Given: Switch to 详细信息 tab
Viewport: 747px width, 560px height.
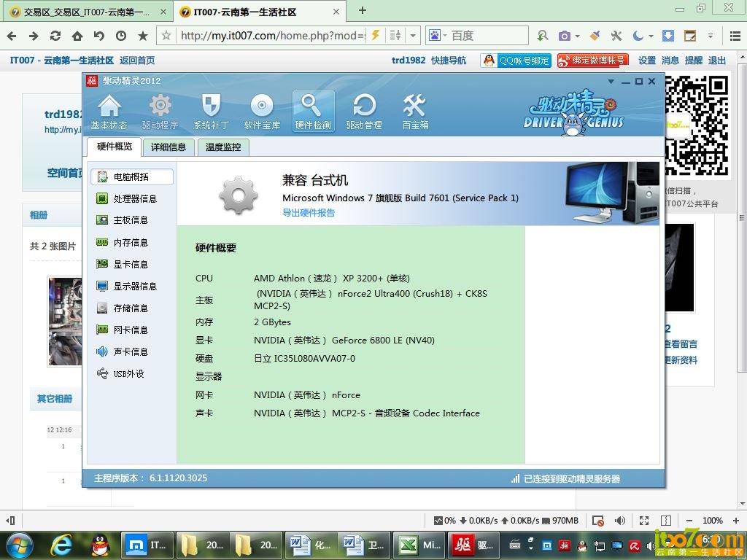Looking at the screenshot, I should pyautogui.click(x=169, y=147).
